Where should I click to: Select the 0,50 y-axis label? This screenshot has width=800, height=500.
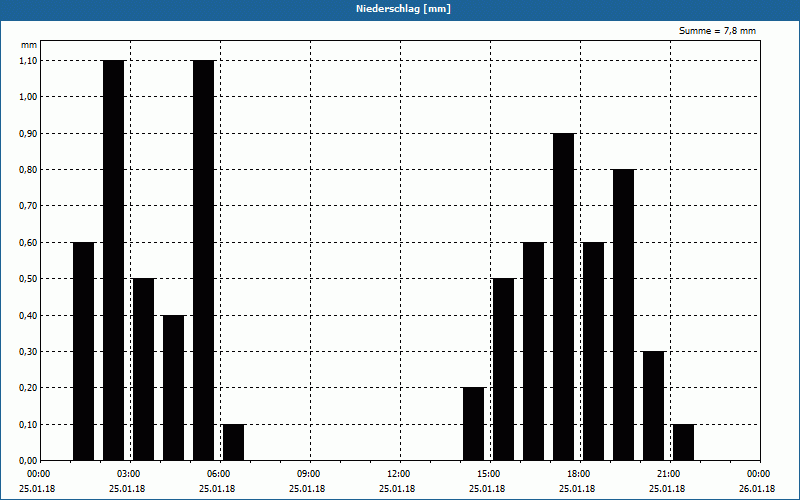pos(29,279)
